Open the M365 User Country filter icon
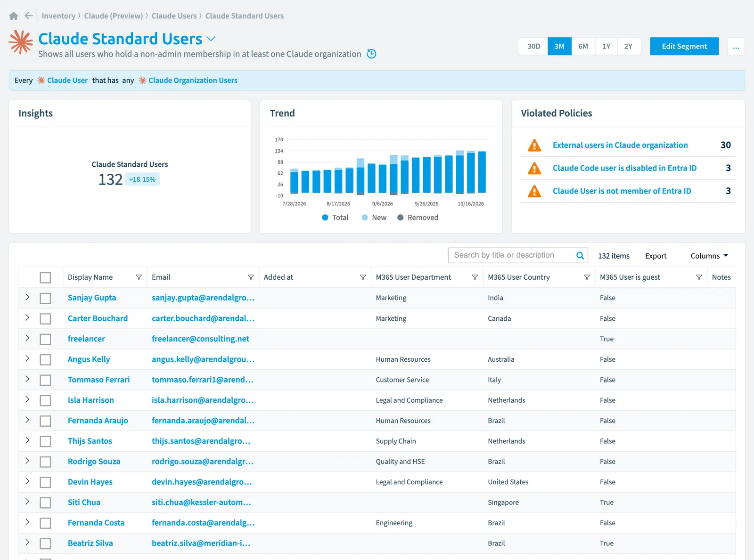Viewport: 754px width, 560px height. coord(587,277)
